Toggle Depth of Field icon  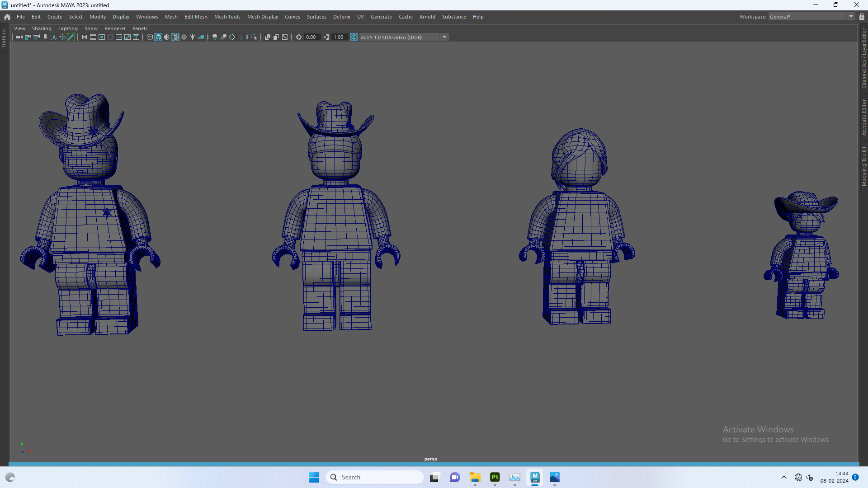(x=241, y=37)
